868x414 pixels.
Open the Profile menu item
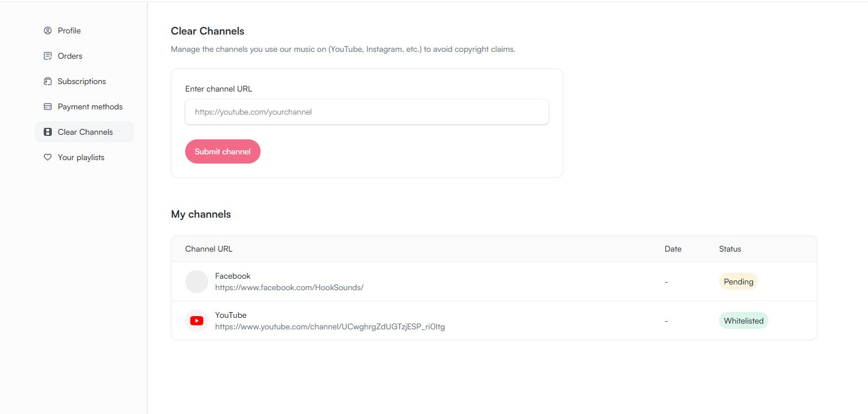(x=69, y=31)
